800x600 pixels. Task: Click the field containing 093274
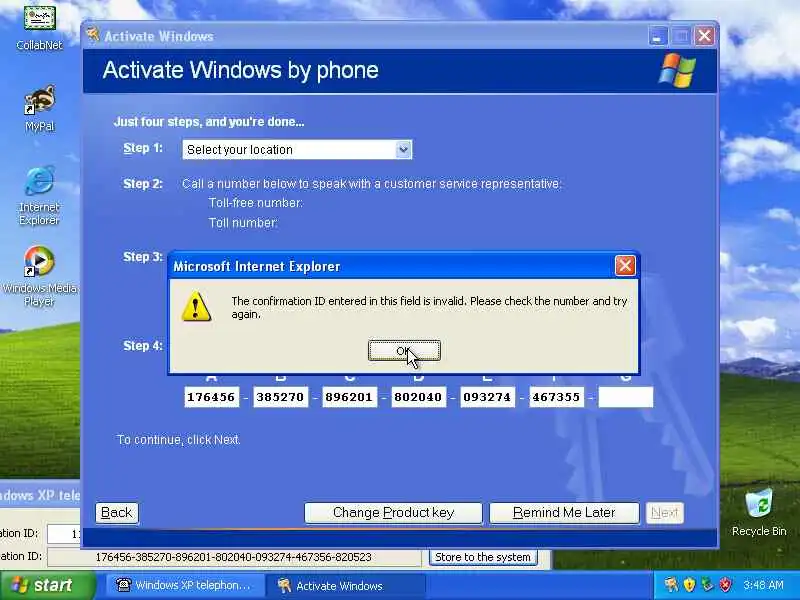coord(487,397)
